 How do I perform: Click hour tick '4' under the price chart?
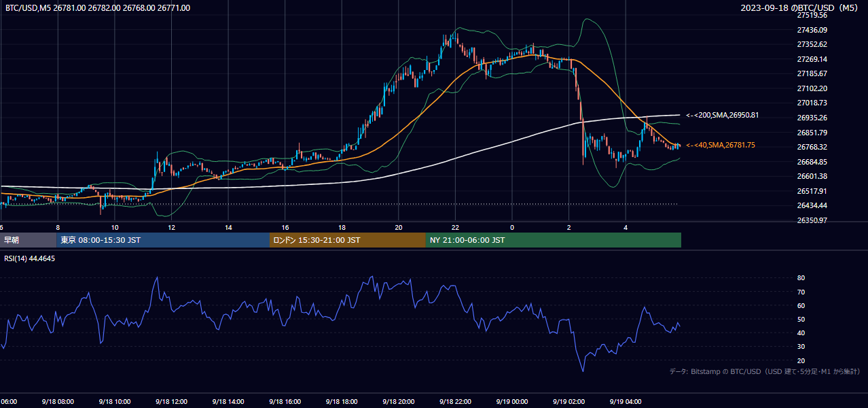[626, 227]
